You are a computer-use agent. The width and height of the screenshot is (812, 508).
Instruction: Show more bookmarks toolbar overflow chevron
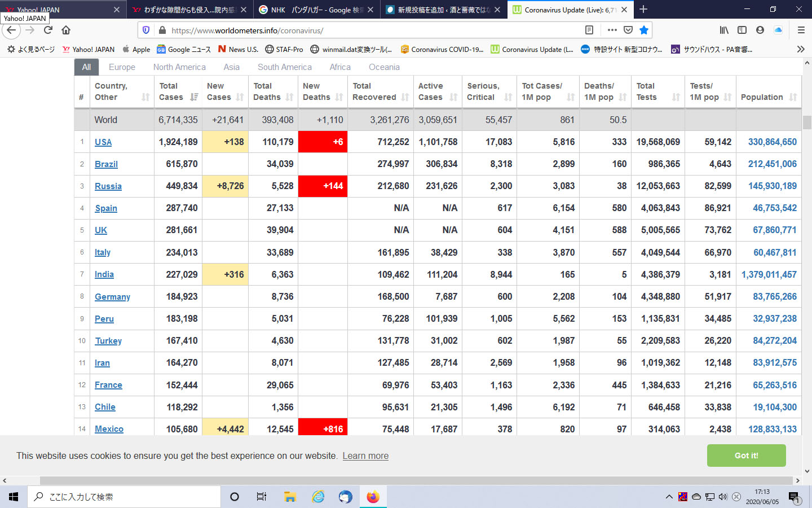click(800, 49)
